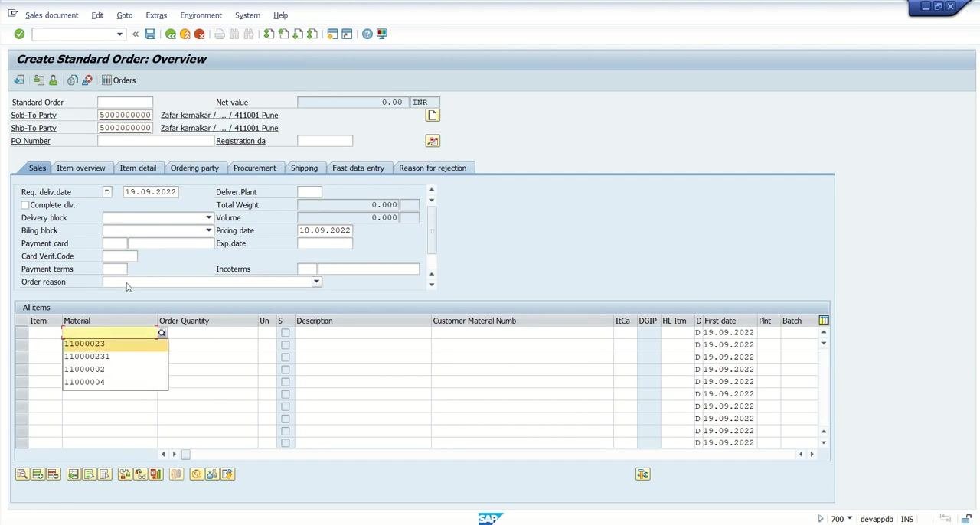The width and height of the screenshot is (980, 525).
Task: Click the Deliver.Plant input field
Action: 309,192
